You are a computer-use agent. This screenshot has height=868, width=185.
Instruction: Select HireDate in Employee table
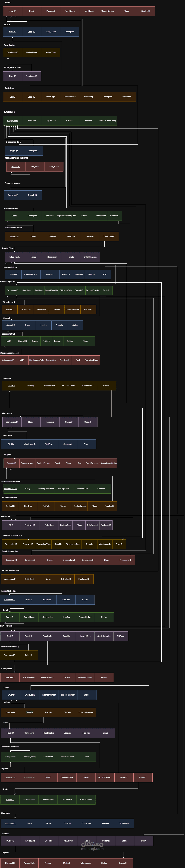[88, 121]
